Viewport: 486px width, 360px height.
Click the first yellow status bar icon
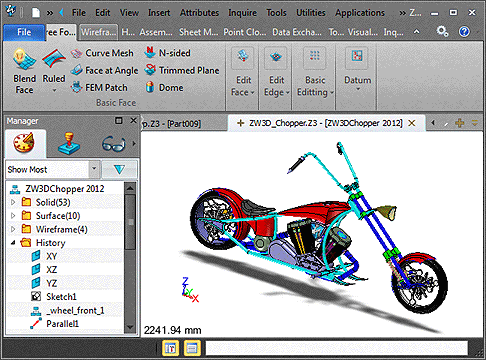click(170, 348)
